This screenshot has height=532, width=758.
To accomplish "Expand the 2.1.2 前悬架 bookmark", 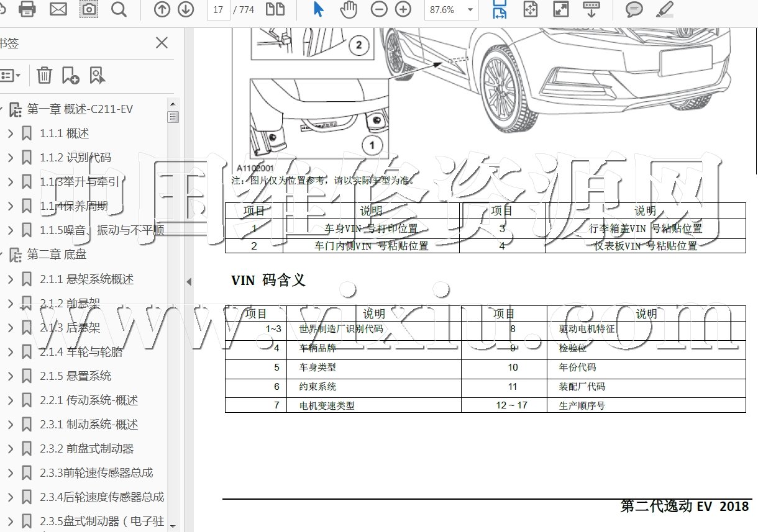I will click(11, 304).
